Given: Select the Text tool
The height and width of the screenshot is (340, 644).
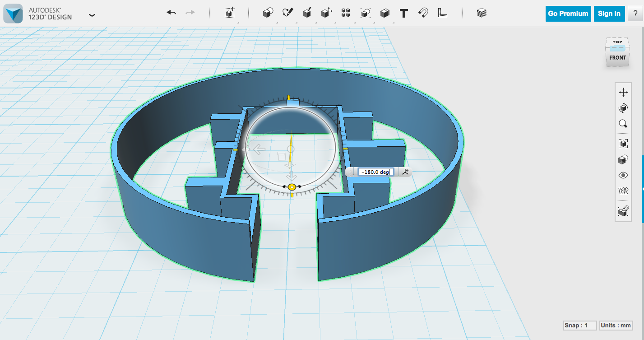Looking at the screenshot, I should [403, 13].
